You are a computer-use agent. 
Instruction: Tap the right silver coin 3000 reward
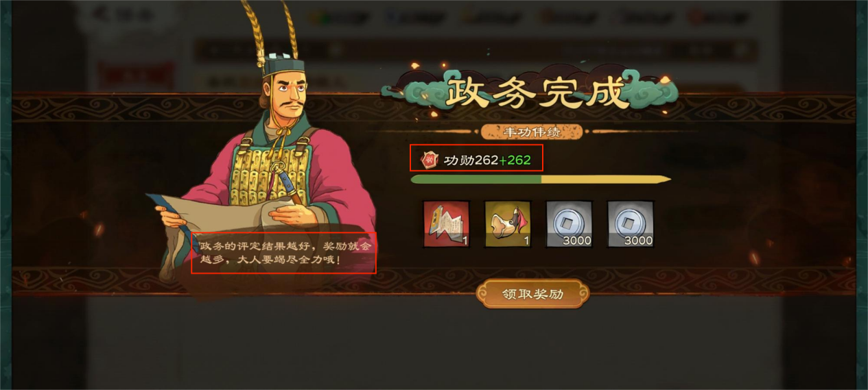pos(631,224)
